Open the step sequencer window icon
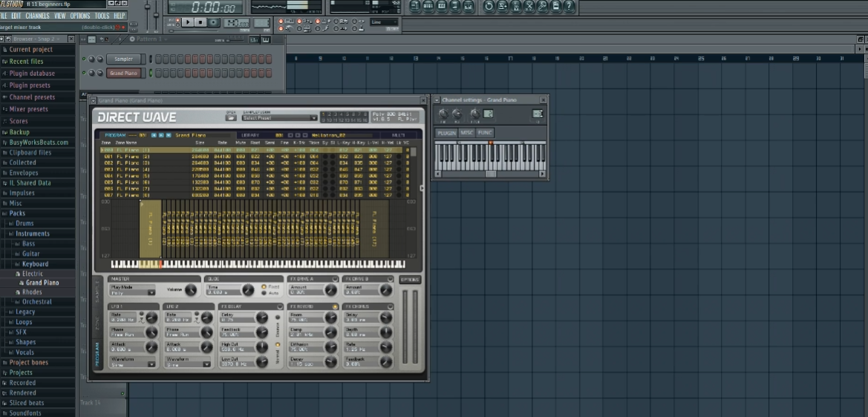 tap(428, 6)
